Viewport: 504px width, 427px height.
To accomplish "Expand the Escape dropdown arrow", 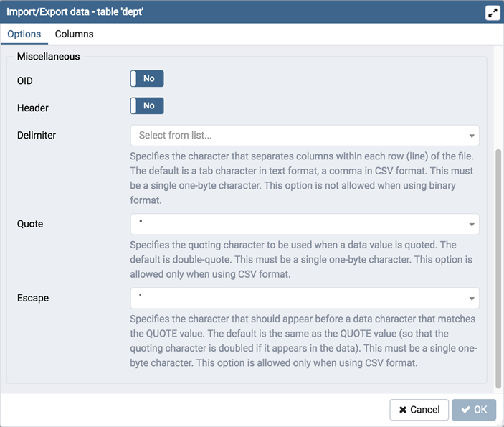I will click(x=472, y=299).
